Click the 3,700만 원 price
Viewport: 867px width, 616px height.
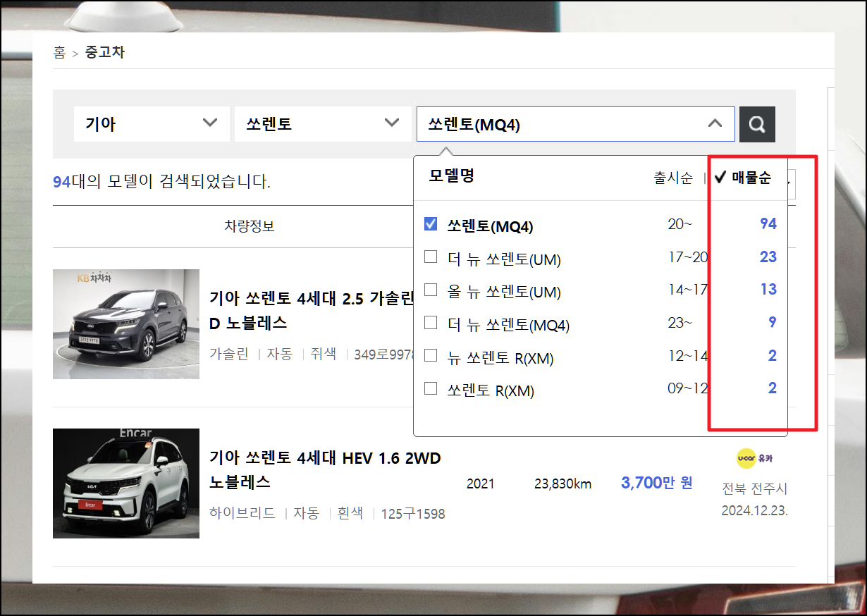point(657,483)
